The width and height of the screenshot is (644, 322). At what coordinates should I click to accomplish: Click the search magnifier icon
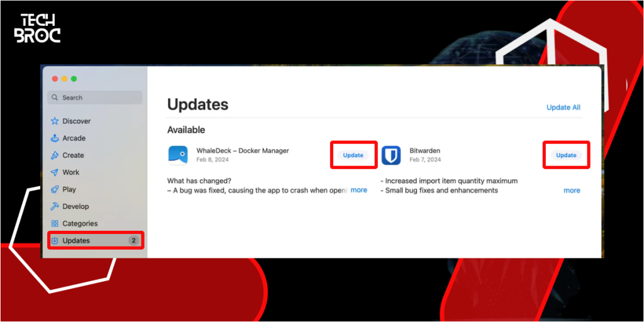click(55, 97)
